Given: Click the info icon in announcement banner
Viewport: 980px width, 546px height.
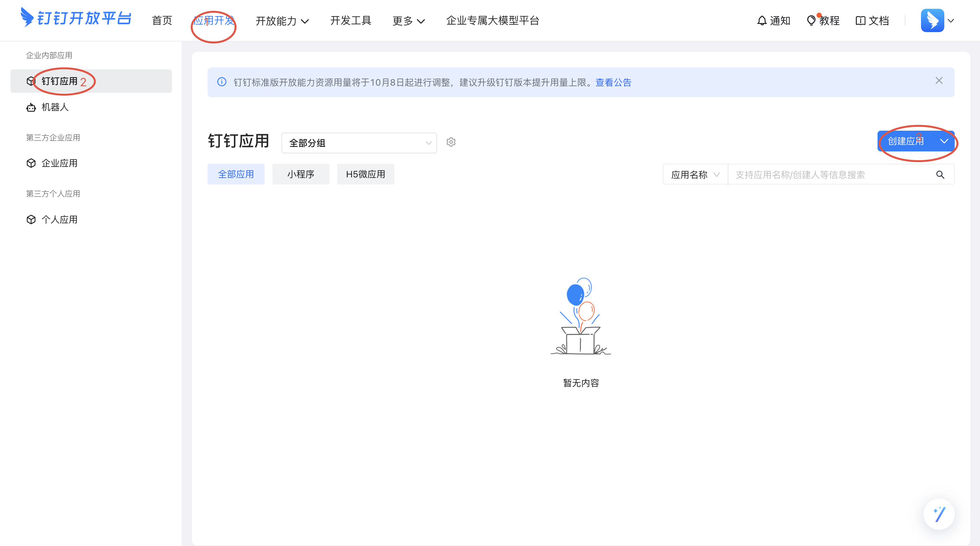Looking at the screenshot, I should tap(222, 82).
